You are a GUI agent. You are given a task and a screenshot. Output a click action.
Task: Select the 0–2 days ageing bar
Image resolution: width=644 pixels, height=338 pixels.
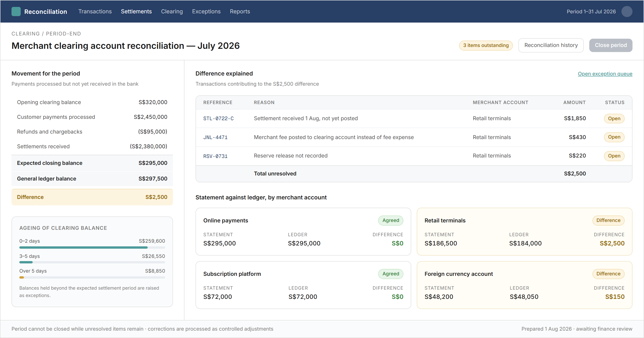tap(92, 248)
